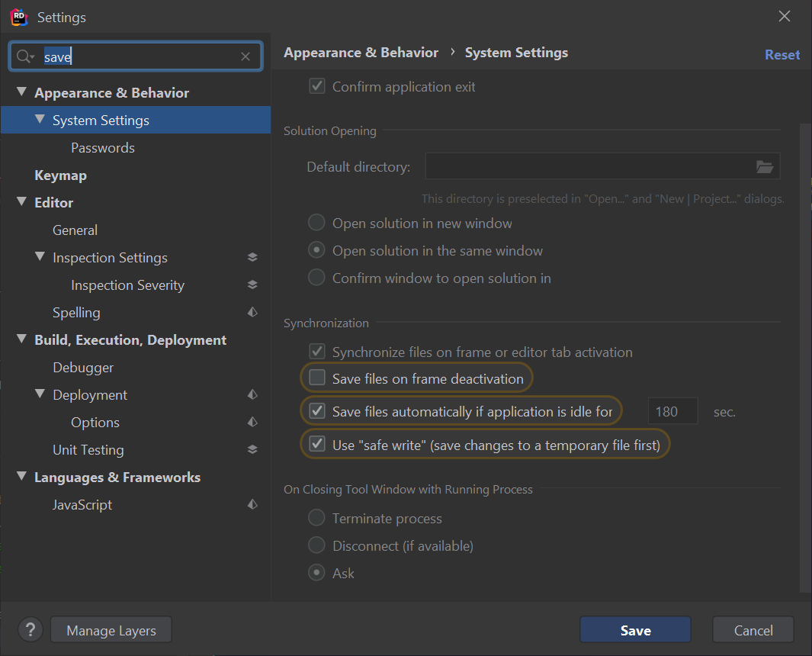Enable Save files on frame deactivation

(x=317, y=378)
